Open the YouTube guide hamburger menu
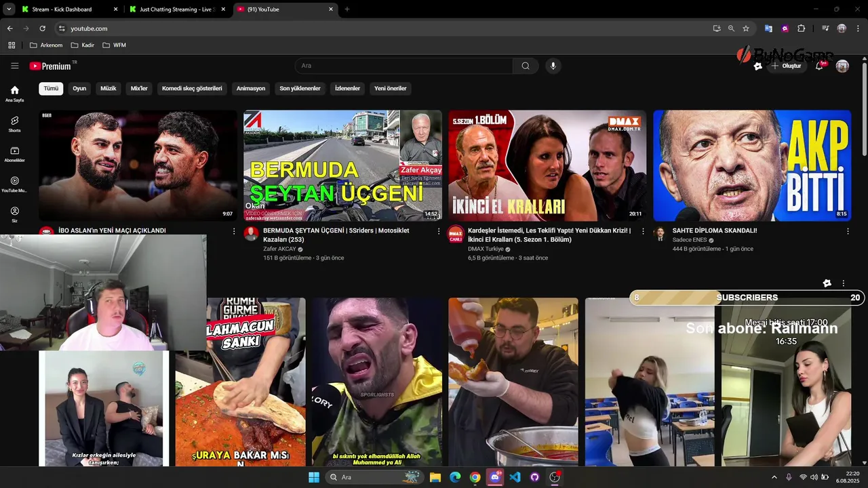The width and height of the screenshot is (868, 488). (14, 66)
